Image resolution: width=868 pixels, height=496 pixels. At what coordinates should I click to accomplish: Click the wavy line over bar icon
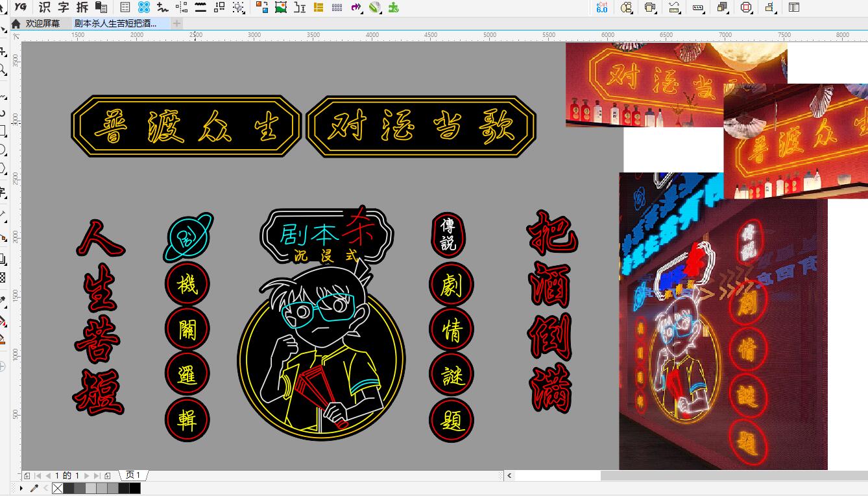[x=200, y=7]
